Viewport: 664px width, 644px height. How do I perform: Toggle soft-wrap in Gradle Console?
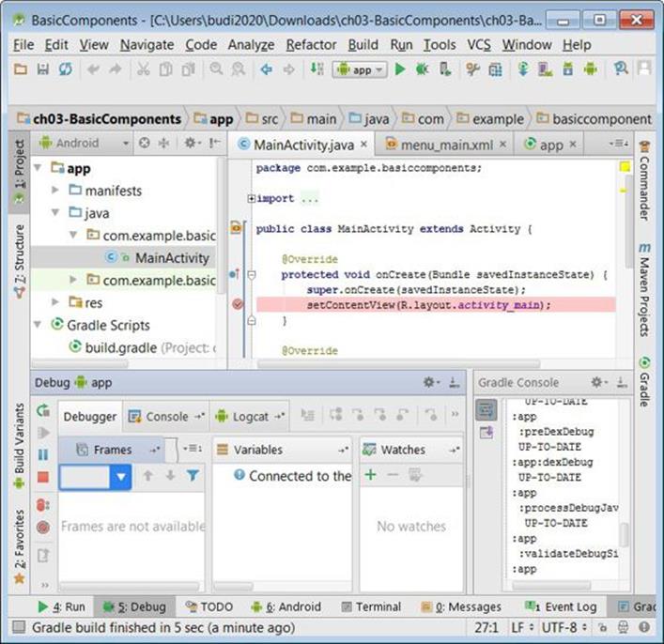(486, 409)
